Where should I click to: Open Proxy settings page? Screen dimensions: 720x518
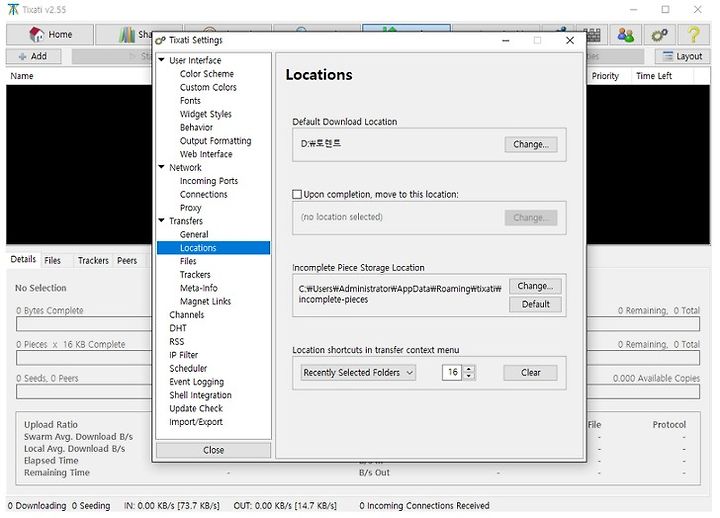(x=191, y=208)
